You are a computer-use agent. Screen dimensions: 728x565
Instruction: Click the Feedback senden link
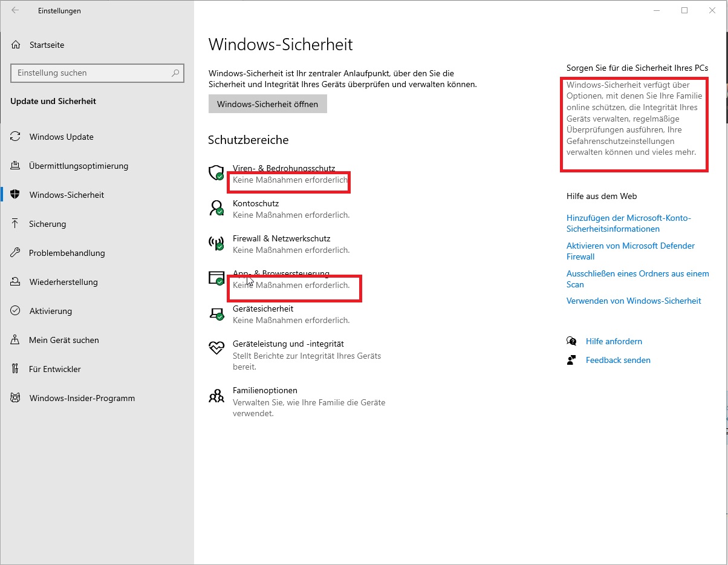(618, 360)
